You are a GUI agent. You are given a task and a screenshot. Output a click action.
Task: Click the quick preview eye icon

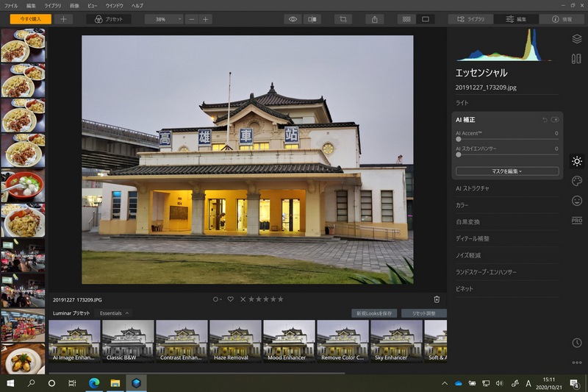pos(293,19)
